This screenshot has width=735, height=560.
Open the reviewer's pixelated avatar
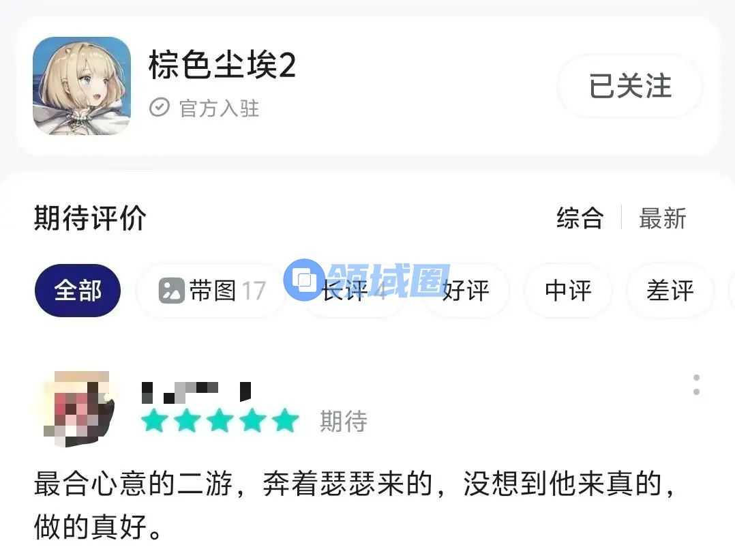pos(78,409)
